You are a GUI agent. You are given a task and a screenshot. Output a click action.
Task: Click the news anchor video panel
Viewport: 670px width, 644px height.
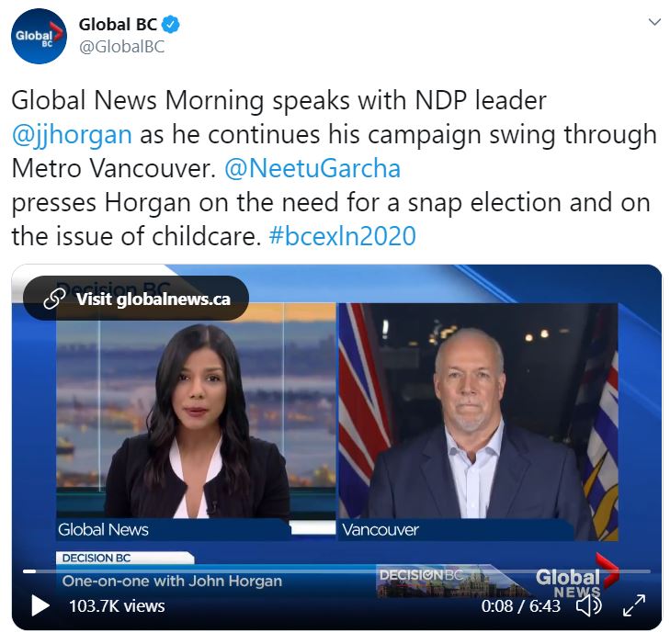[x=196, y=422]
